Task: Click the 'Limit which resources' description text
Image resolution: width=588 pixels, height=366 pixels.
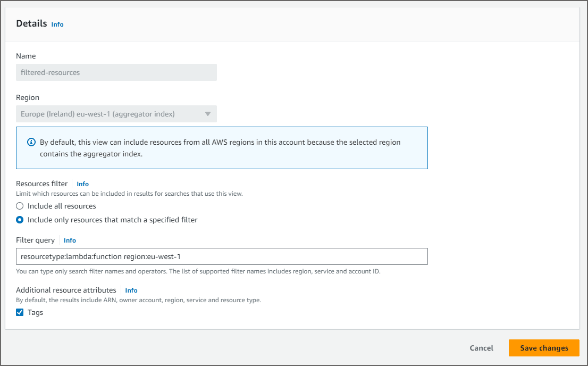Action: 129,194
